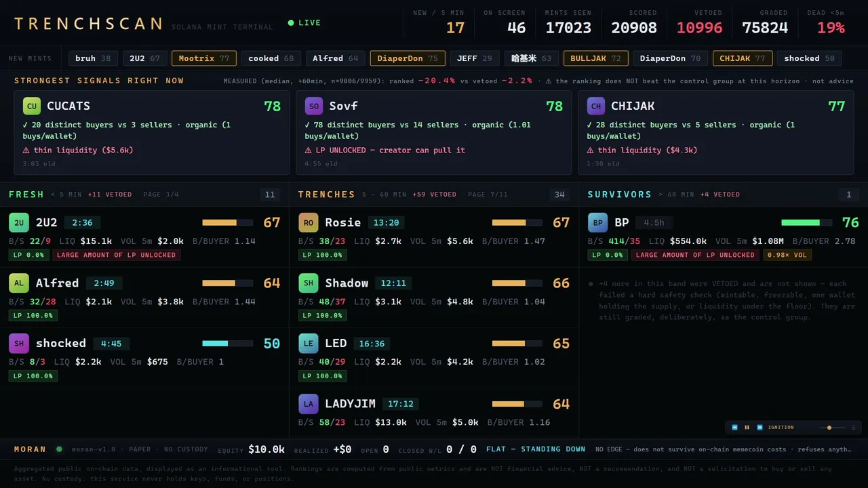This screenshot has height=488, width=868.
Task: Click the Fresh +11 VETOED label
Action: pyautogui.click(x=110, y=195)
